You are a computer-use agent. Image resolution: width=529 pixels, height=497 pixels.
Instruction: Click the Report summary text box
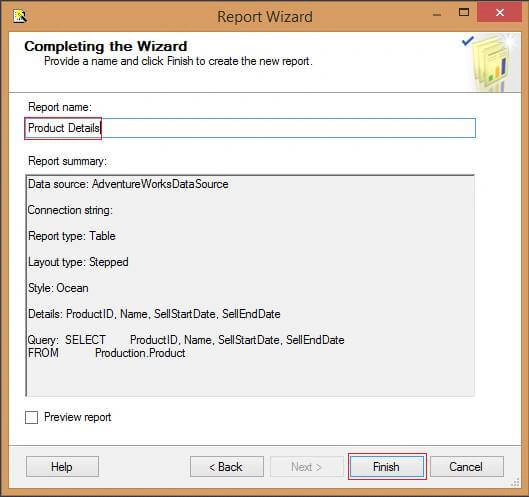[250, 285]
